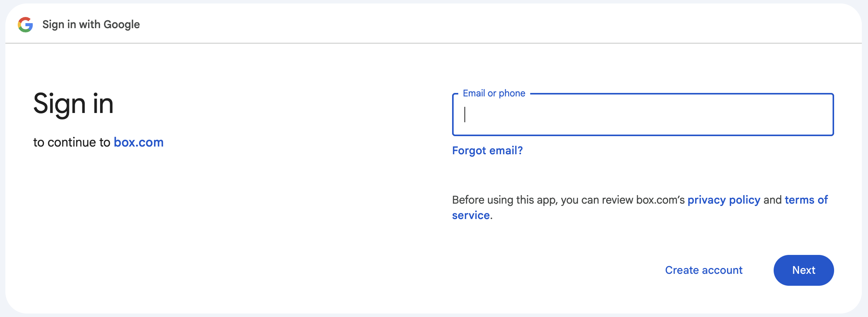Click the "Email or phone" floating label
This screenshot has height=317, width=868.
(x=494, y=93)
